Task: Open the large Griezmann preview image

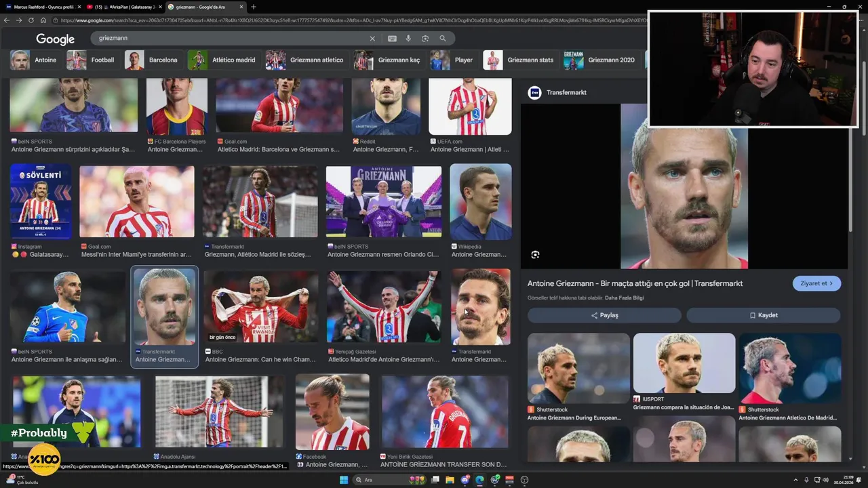Action: [684, 186]
